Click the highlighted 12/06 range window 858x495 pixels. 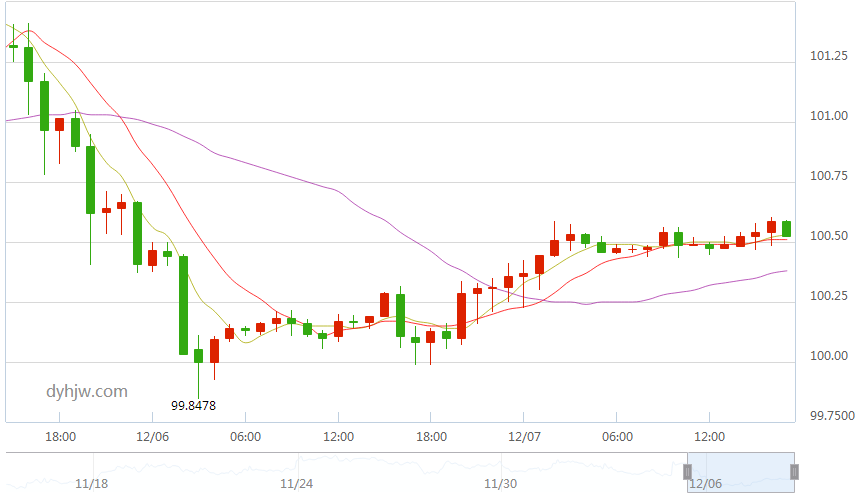tap(741, 472)
